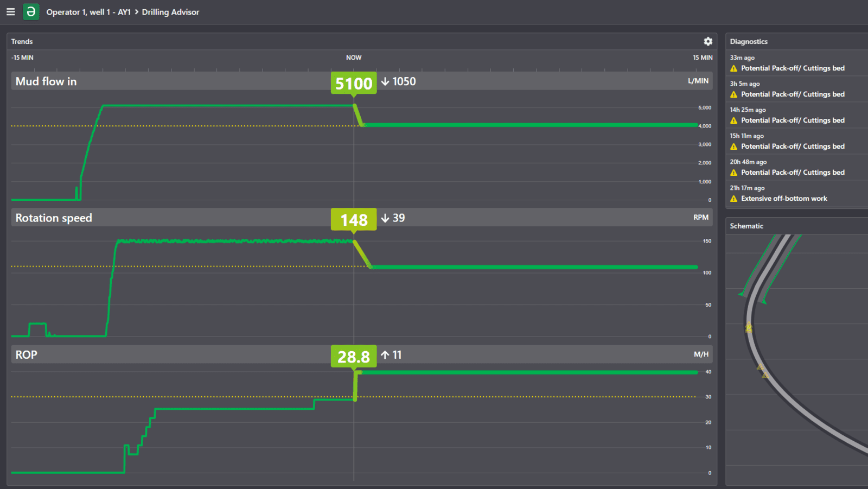The width and height of the screenshot is (868, 489).
Task: Click lower warning markers on schematic wellbore
Action: tap(762, 371)
